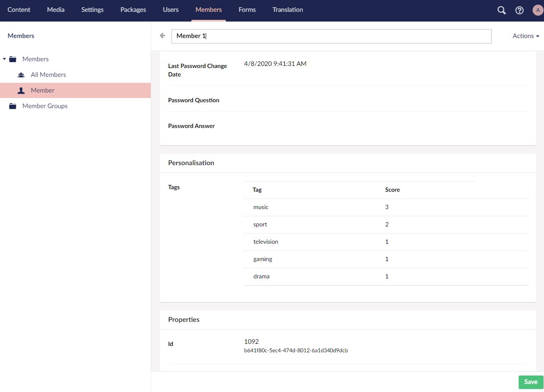This screenshot has height=392, width=544.
Task: Click the television tag cell
Action: (x=266, y=242)
